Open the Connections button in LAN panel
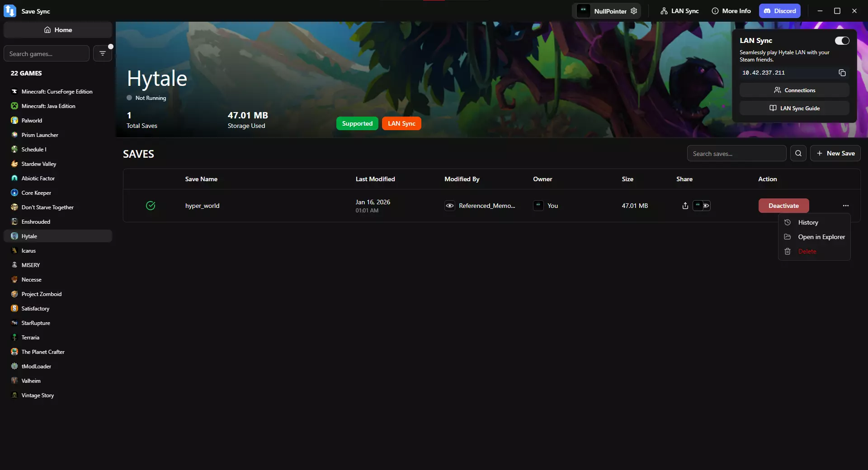 tap(794, 90)
